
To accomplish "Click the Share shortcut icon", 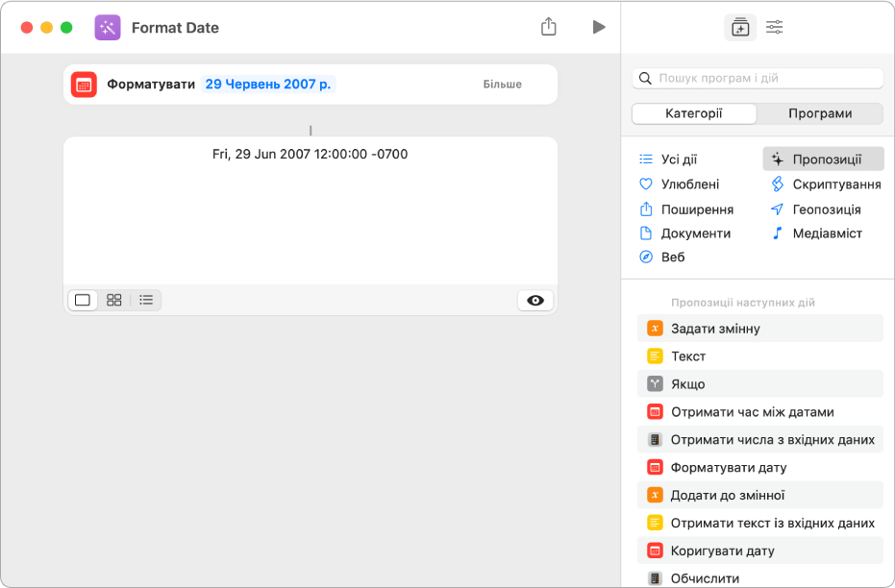I will pos(549,27).
